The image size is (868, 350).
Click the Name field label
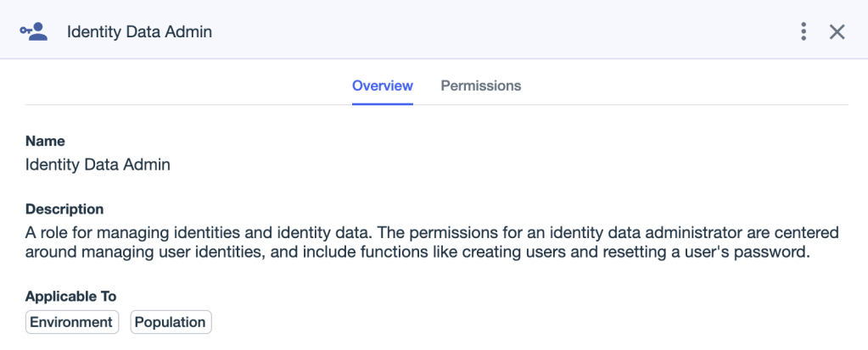click(45, 142)
